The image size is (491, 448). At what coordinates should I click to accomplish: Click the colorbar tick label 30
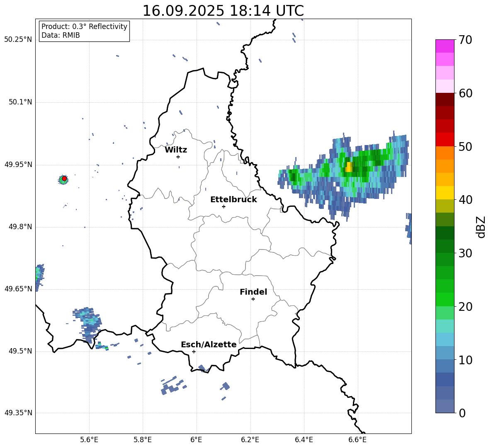(465, 253)
